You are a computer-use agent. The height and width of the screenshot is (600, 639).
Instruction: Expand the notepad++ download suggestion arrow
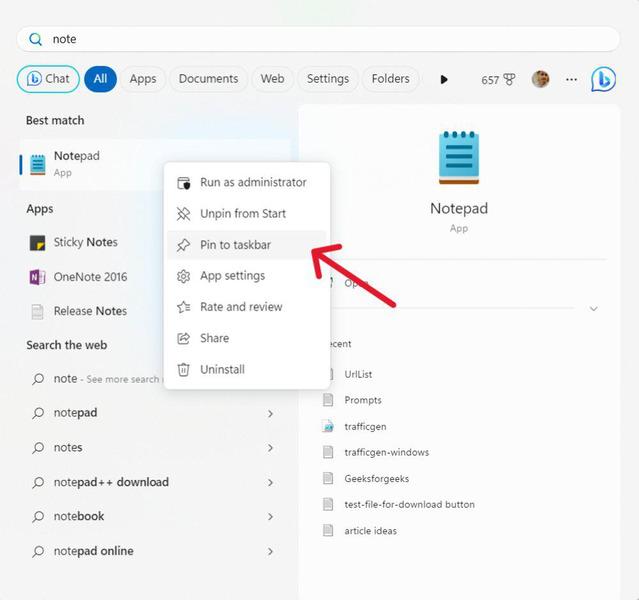click(x=270, y=483)
